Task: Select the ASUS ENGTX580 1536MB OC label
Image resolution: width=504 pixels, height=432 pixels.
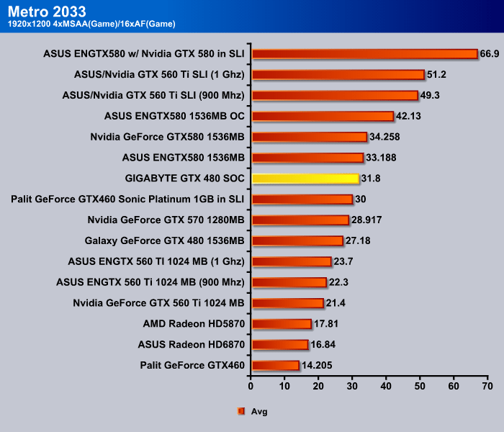Action: click(174, 116)
